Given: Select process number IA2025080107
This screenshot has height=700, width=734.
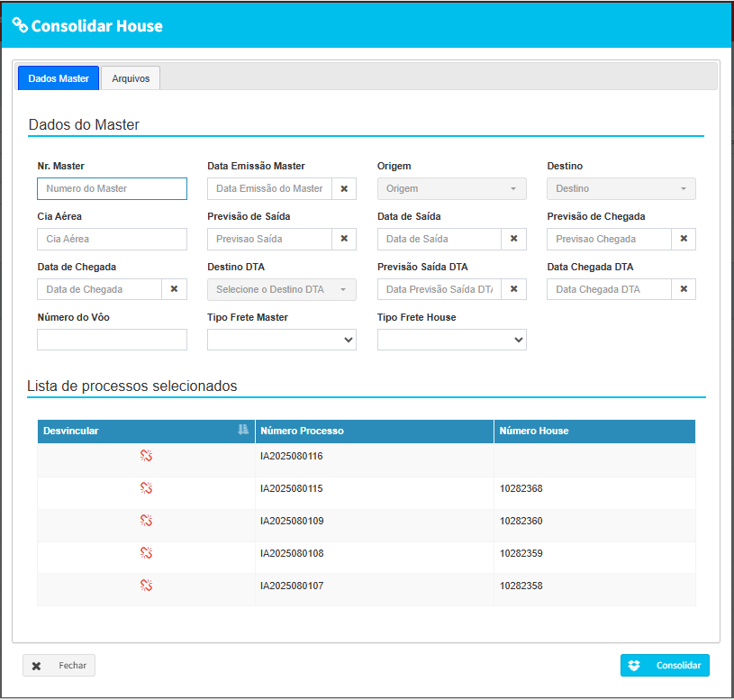Looking at the screenshot, I should click(x=292, y=586).
